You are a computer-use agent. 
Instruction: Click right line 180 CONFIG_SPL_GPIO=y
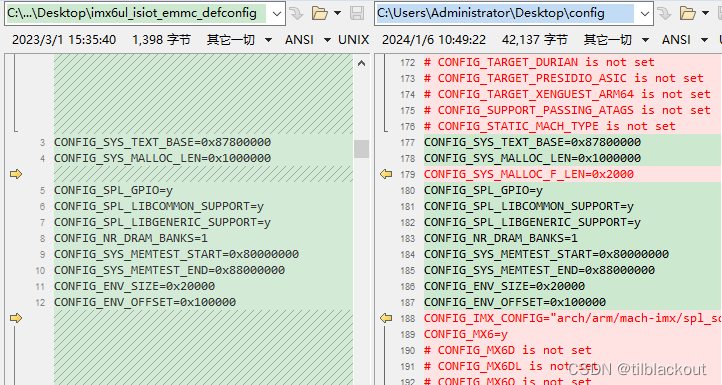tap(483, 190)
